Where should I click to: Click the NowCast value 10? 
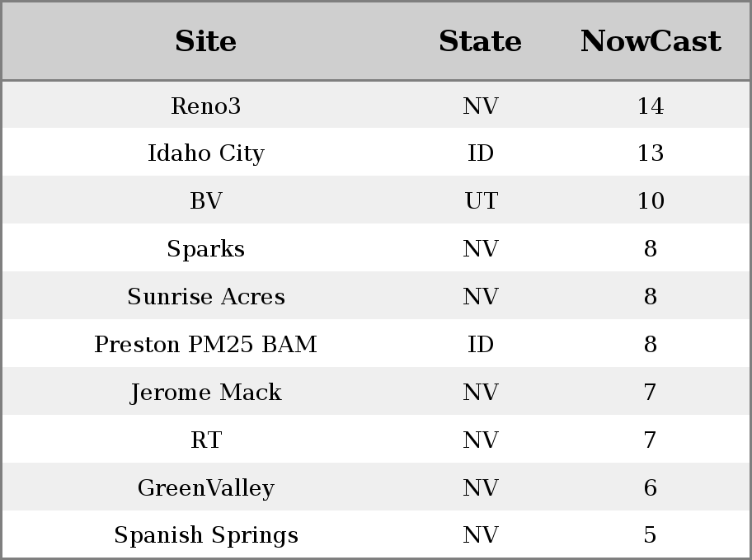tap(650, 201)
